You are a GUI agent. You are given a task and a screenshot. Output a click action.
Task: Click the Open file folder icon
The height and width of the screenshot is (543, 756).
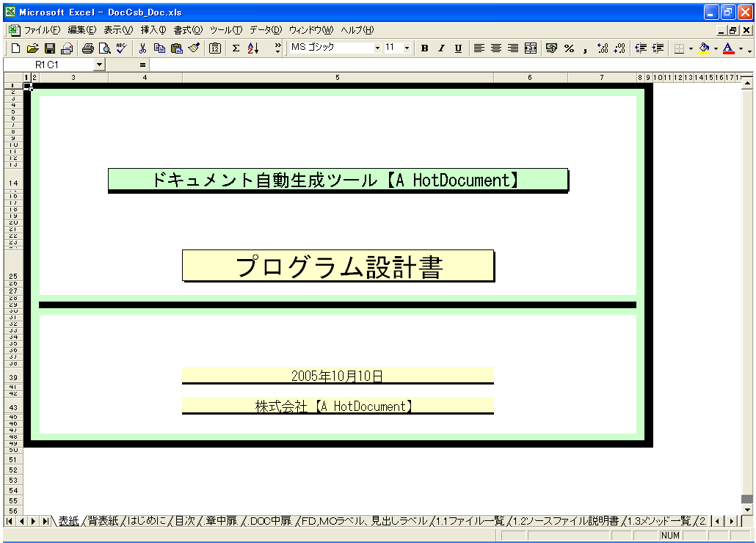tap(32, 48)
